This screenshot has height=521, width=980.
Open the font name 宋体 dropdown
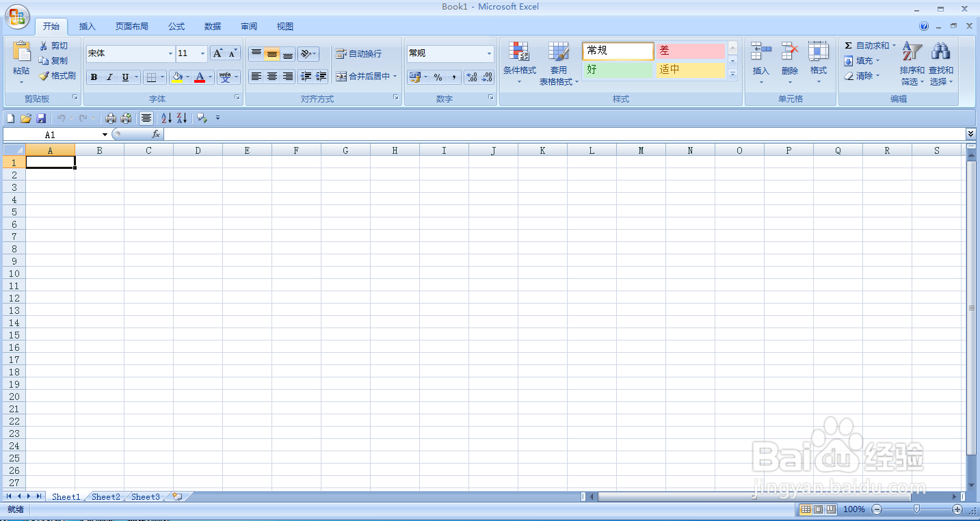click(171, 53)
